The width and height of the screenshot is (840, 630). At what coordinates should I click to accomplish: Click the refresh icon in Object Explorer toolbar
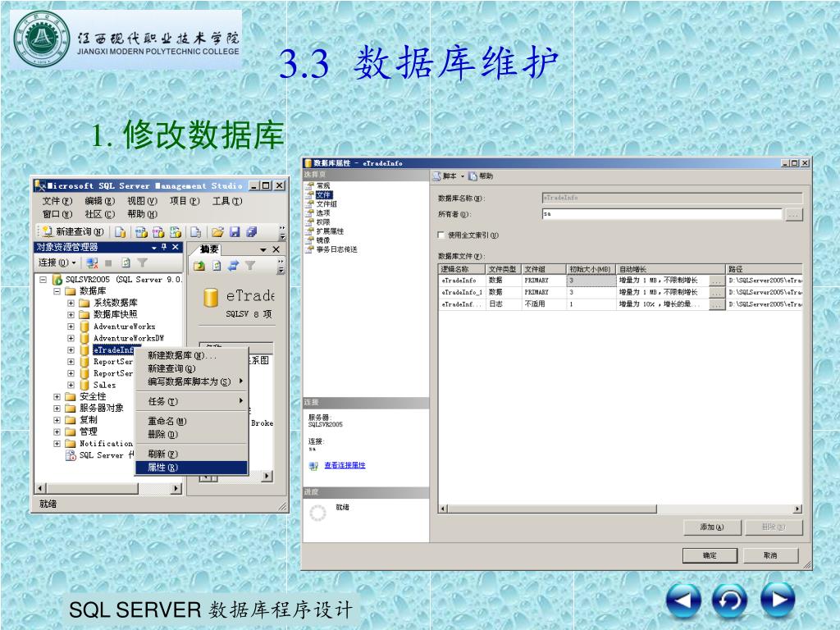126,263
